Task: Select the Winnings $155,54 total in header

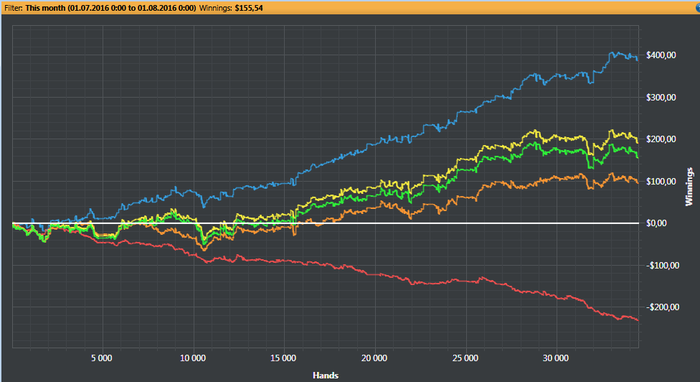Action: tap(231, 8)
